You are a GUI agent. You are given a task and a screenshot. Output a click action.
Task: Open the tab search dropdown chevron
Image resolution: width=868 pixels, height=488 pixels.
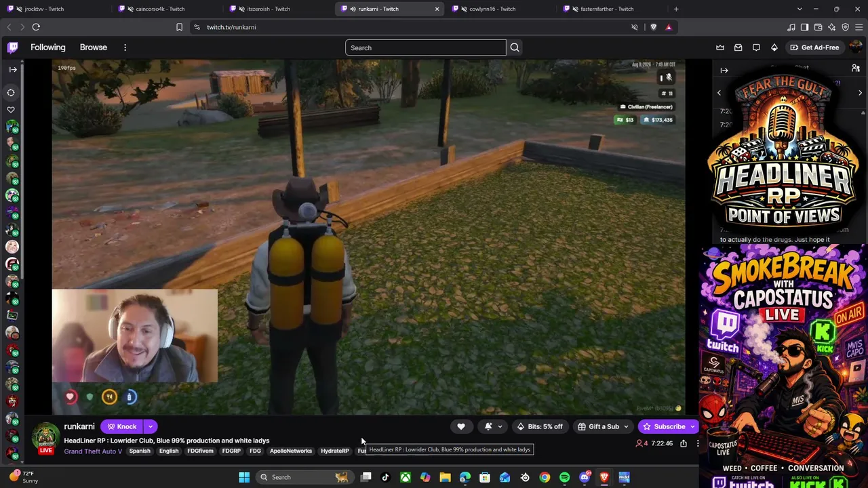pos(800,9)
